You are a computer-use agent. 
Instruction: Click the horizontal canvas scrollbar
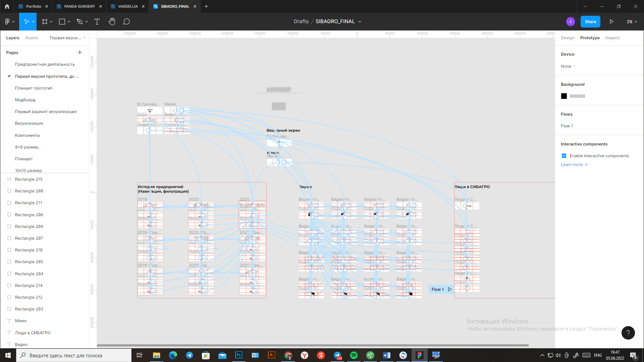pos(313,345)
